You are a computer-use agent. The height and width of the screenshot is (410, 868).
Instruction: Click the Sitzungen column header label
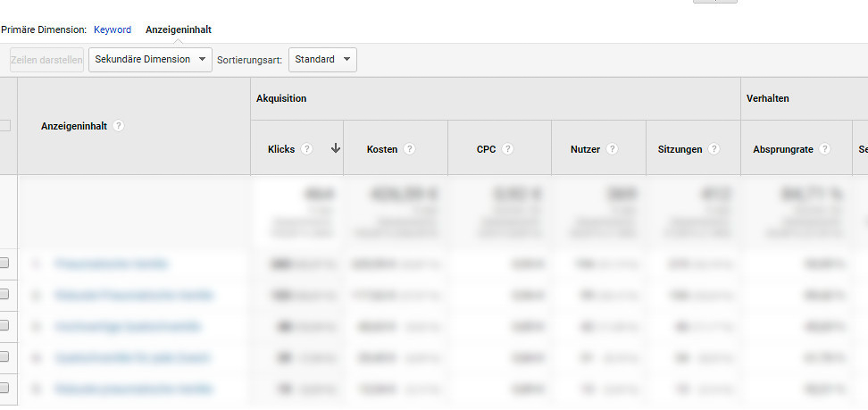coord(680,149)
